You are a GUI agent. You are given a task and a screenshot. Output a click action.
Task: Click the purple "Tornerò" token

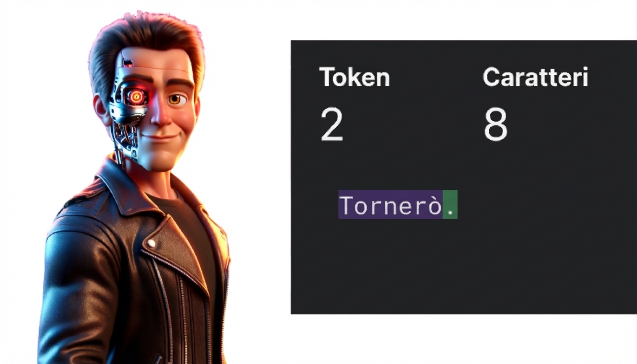[x=390, y=204]
